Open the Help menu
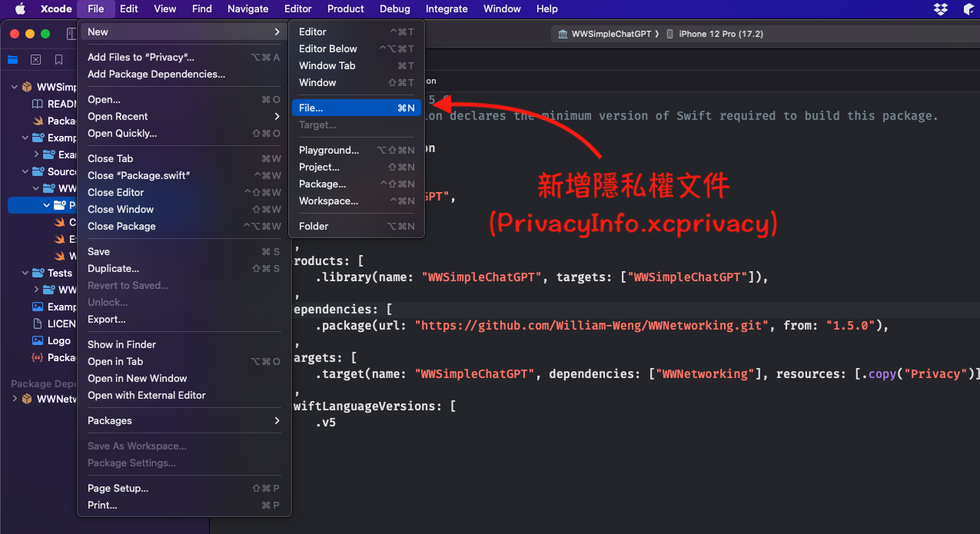 tap(547, 8)
